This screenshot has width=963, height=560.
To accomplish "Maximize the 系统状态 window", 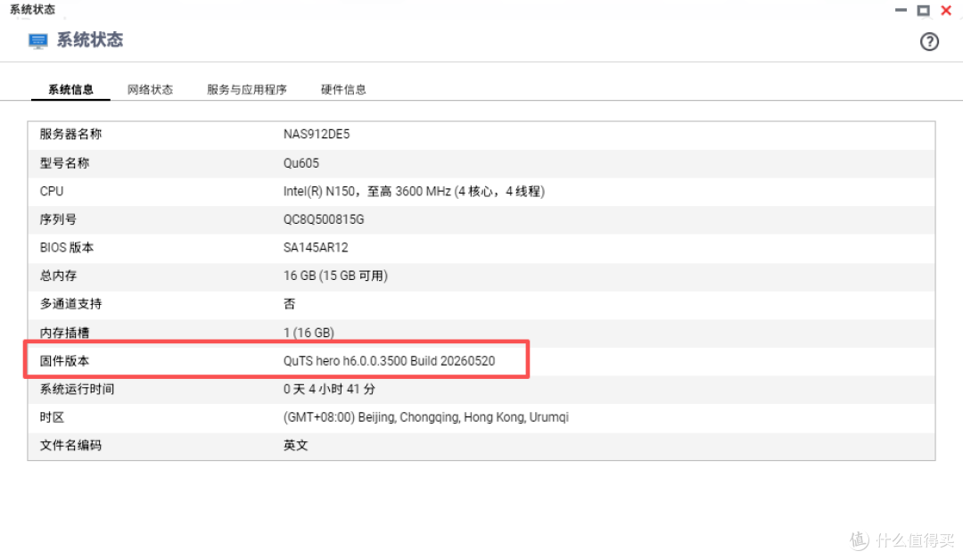I will point(923,11).
